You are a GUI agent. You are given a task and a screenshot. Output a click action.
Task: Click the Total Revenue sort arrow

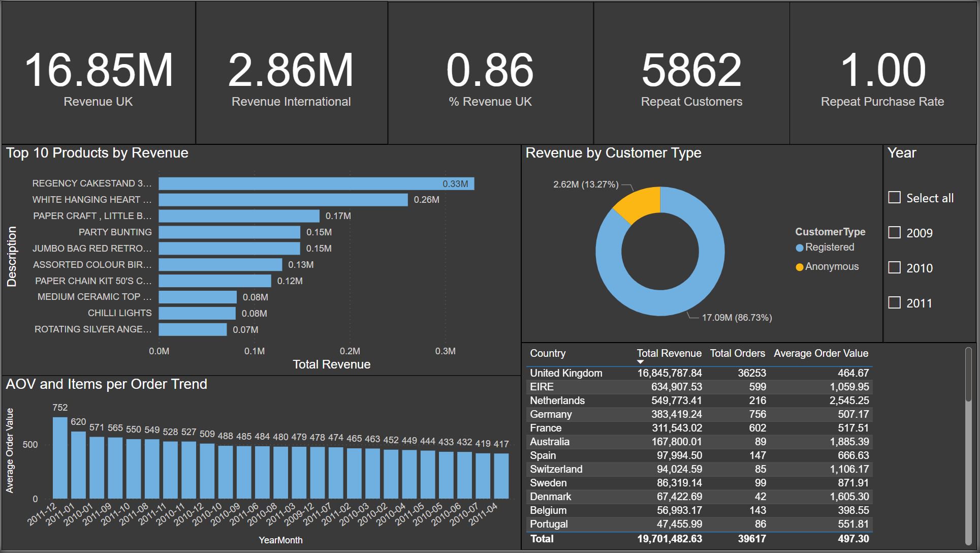640,362
